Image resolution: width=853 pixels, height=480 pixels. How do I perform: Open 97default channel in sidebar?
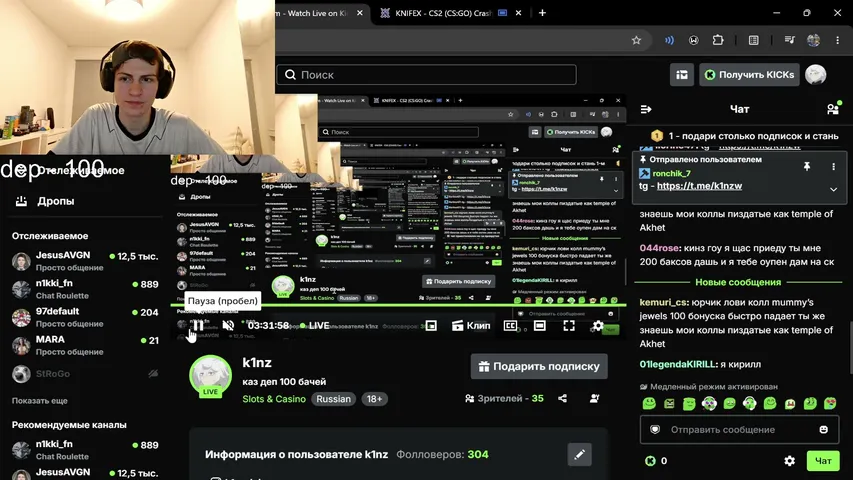(x=85, y=317)
